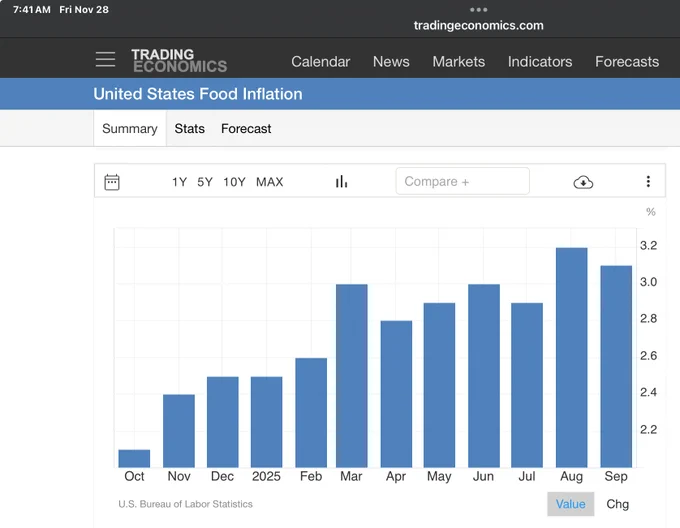Open the Markets navigation item
680x528 pixels.
point(458,62)
